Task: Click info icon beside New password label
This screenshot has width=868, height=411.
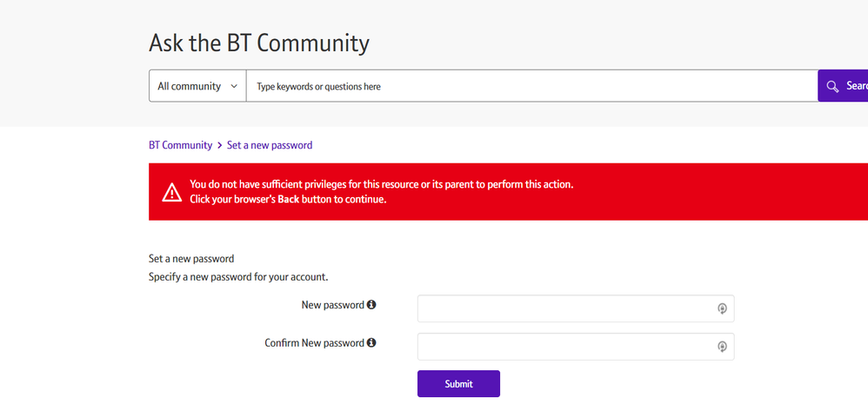Action: pos(371,305)
